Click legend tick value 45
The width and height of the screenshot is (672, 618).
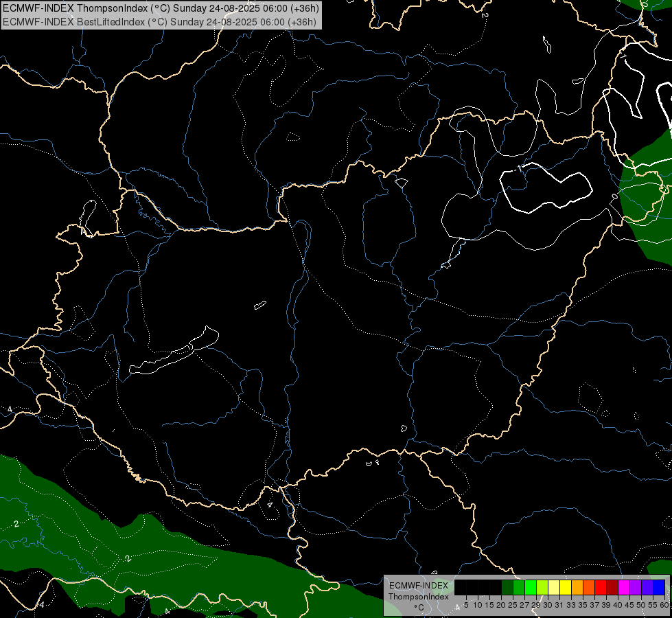click(x=630, y=605)
